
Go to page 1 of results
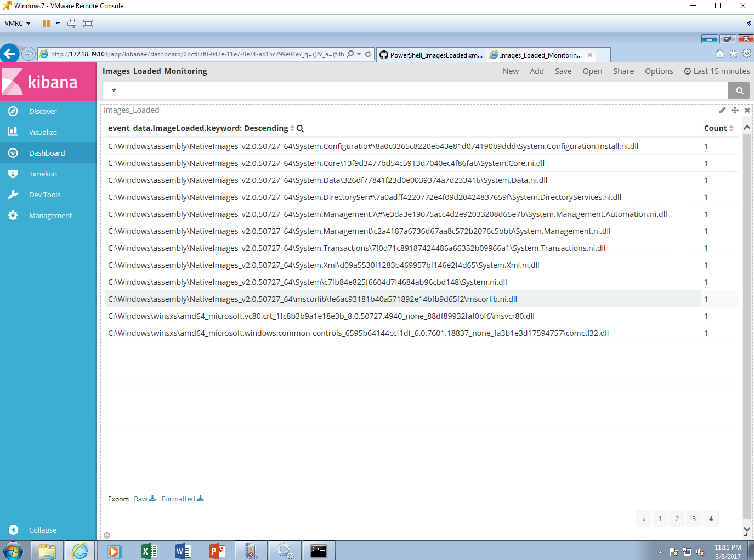[660, 518]
